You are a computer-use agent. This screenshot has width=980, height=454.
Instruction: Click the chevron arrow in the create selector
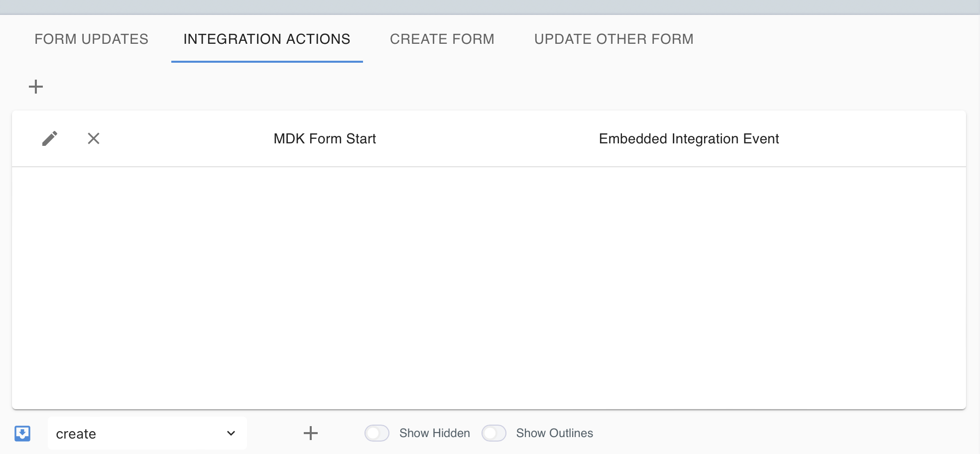coord(231,434)
